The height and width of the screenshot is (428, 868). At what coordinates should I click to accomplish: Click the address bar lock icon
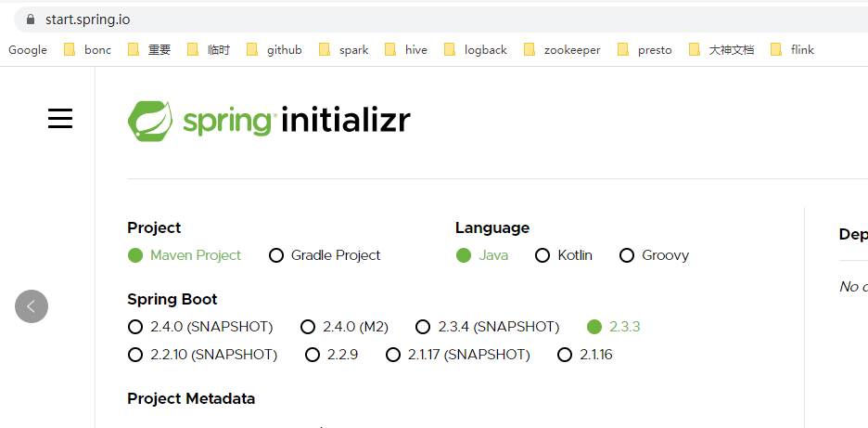click(x=30, y=19)
